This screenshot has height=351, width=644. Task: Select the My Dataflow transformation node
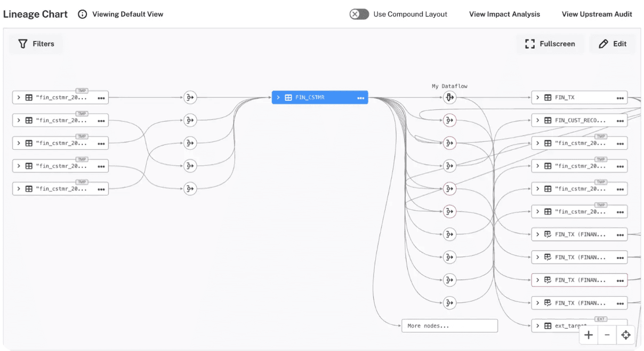(x=449, y=97)
